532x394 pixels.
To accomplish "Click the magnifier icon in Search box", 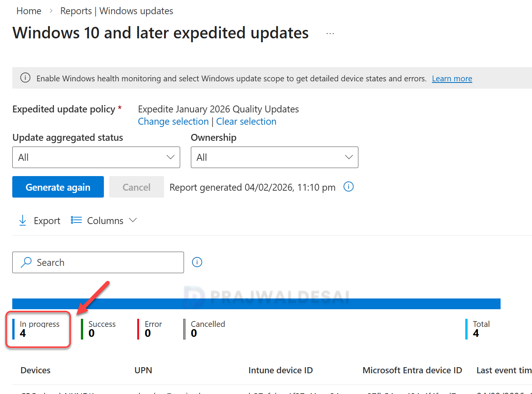I will 26,262.
